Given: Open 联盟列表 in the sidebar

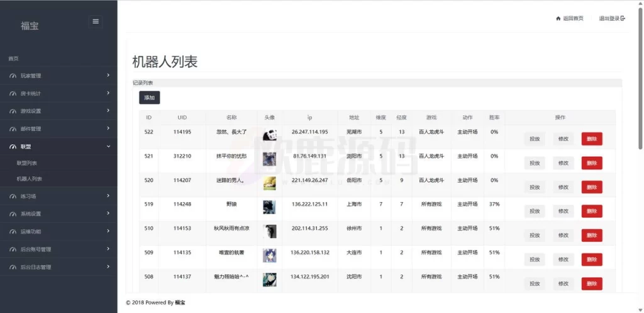Looking at the screenshot, I should tap(27, 164).
